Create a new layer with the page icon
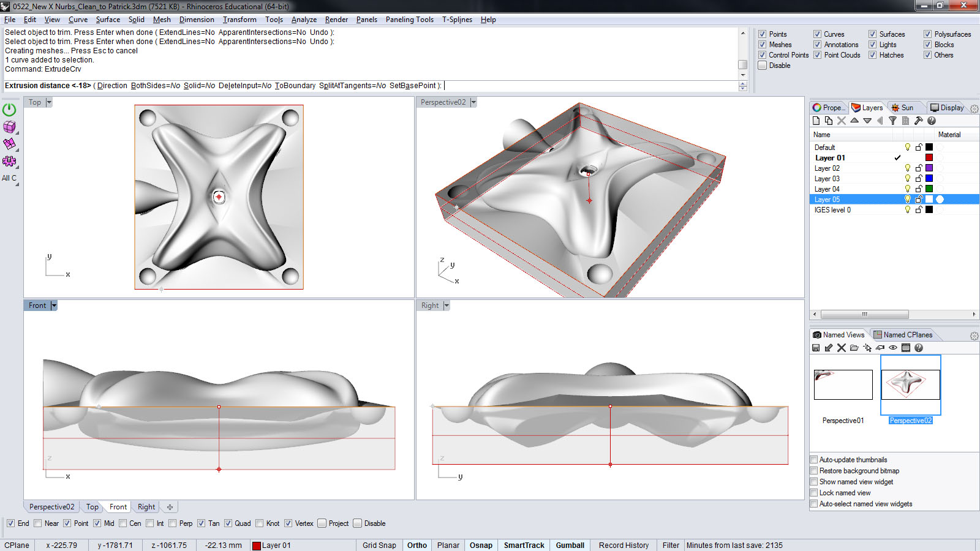The height and width of the screenshot is (551, 980). (816, 121)
